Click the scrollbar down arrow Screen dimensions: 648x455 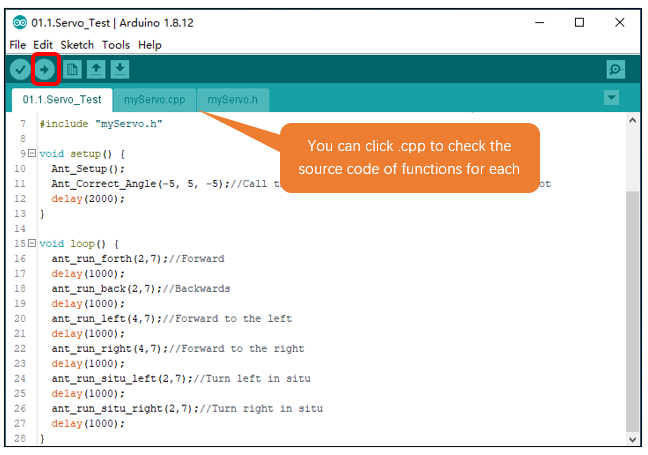(632, 439)
